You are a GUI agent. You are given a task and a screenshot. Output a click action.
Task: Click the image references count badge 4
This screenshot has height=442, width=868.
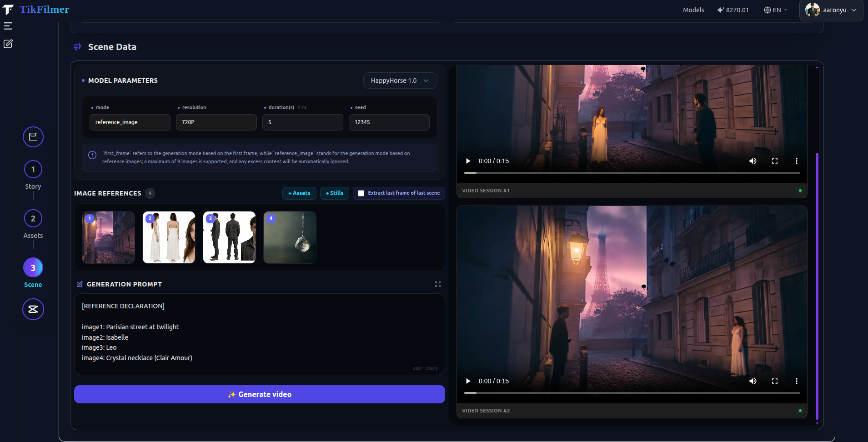point(150,193)
